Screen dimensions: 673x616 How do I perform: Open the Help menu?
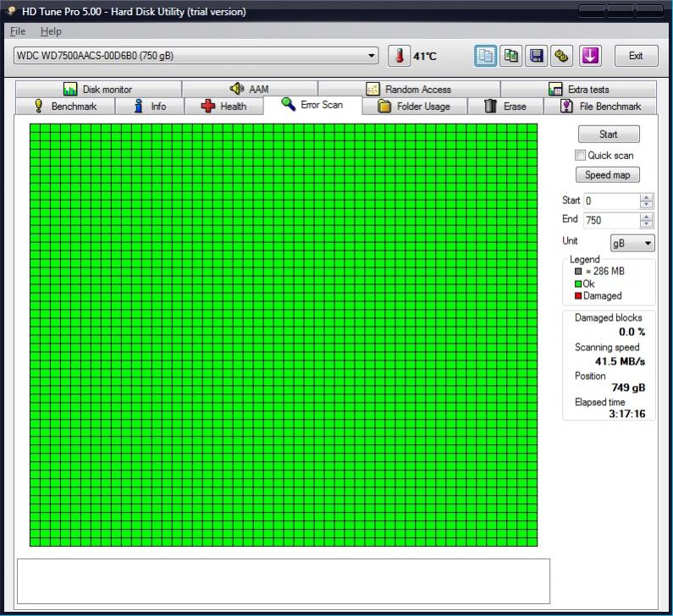(x=51, y=31)
